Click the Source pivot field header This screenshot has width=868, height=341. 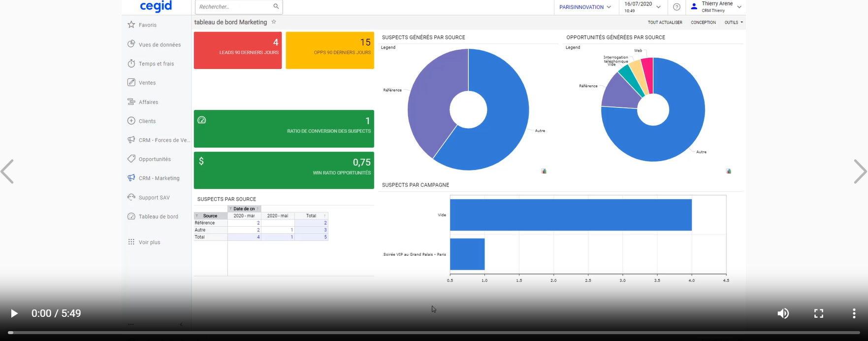pos(210,216)
